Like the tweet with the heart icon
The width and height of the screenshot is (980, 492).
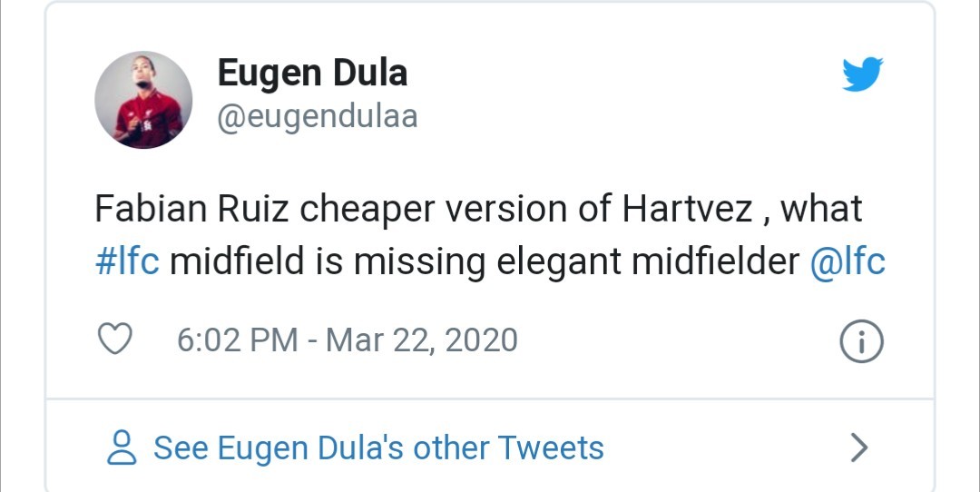114,339
